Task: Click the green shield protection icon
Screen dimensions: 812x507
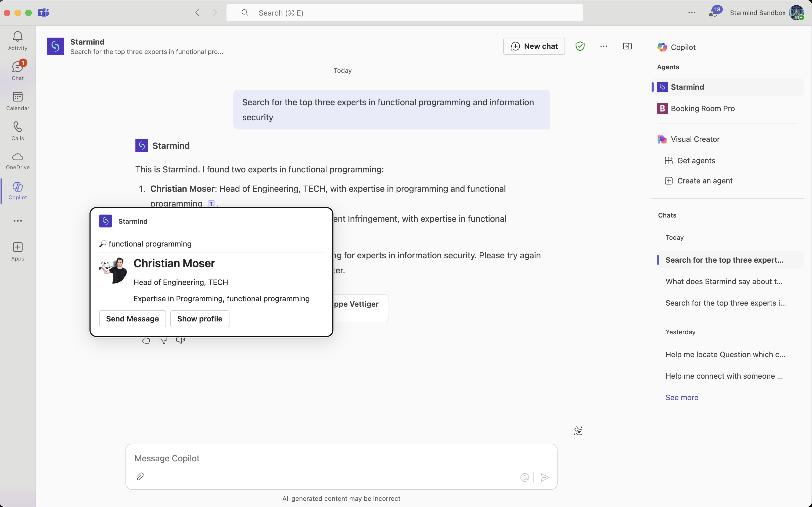Action: [x=580, y=46]
